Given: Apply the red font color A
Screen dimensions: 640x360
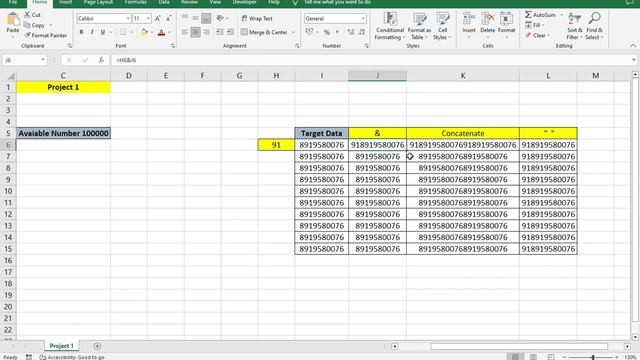Looking at the screenshot, I should (161, 32).
